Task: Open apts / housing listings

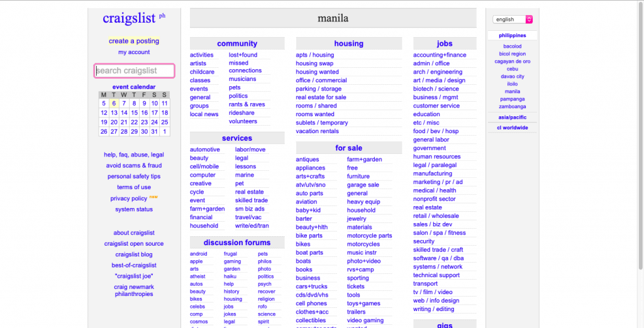Action: pos(314,55)
